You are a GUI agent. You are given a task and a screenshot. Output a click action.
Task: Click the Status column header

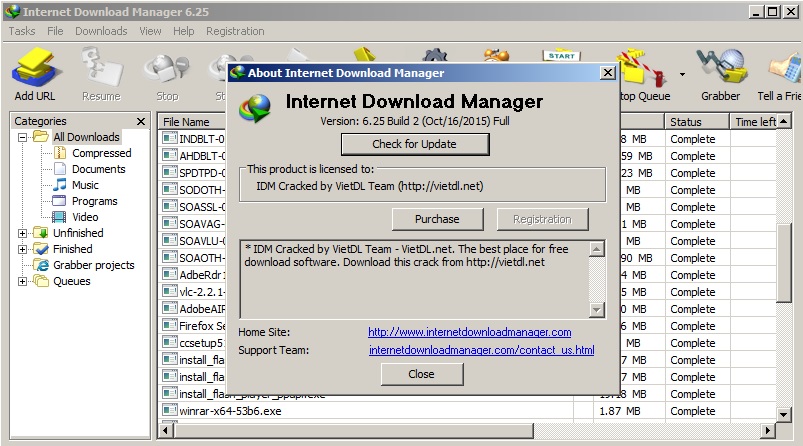click(698, 122)
